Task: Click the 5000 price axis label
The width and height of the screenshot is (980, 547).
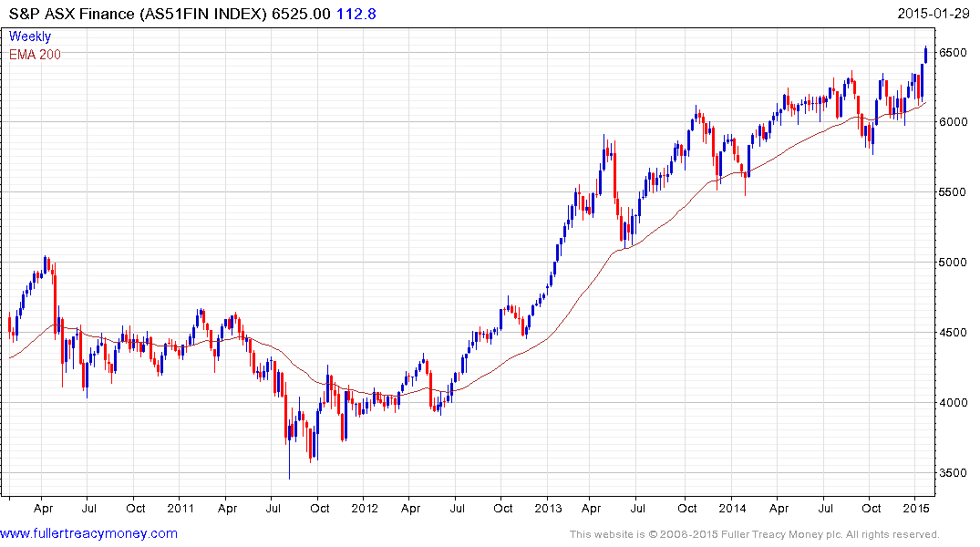Action: point(954,262)
